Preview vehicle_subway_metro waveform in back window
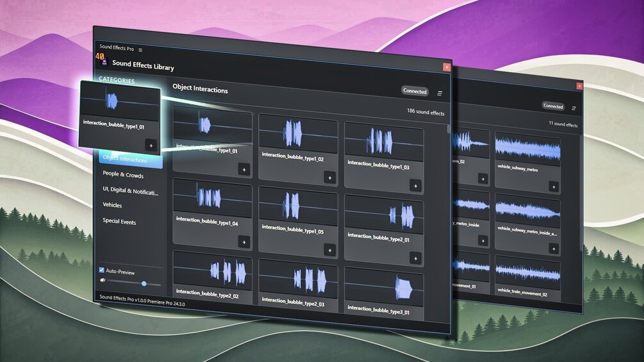This screenshot has width=644, height=362. coord(528,149)
